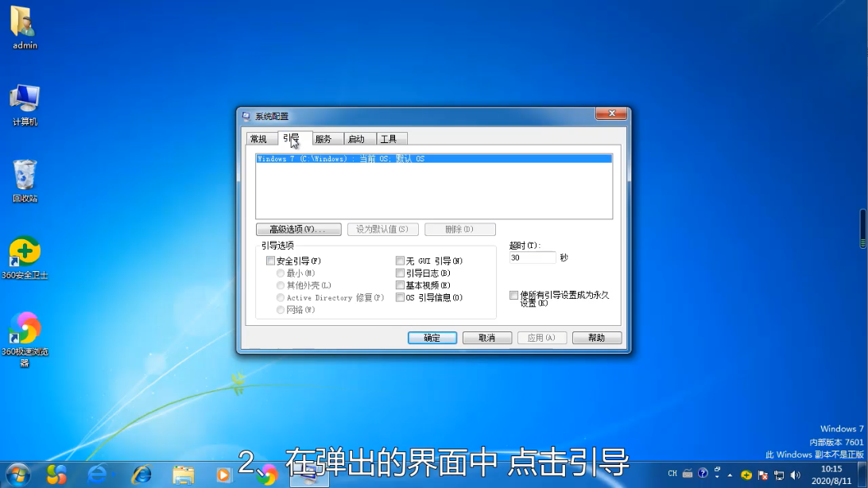Switch to the 启动 tab
Image resolution: width=868 pixels, height=488 pixels.
click(x=360, y=139)
